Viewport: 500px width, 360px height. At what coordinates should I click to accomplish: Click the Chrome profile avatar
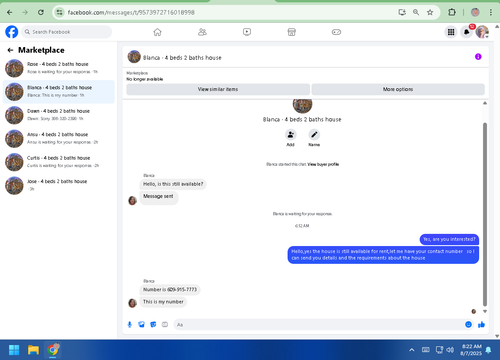[475, 12]
